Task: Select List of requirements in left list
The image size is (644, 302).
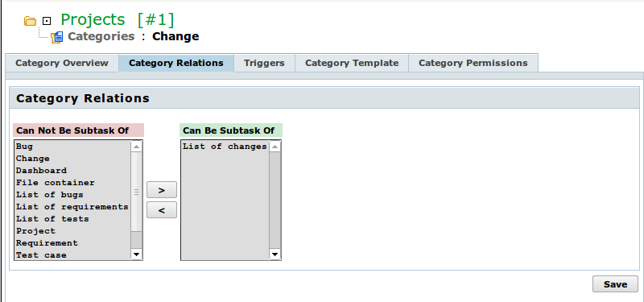Action: click(72, 207)
